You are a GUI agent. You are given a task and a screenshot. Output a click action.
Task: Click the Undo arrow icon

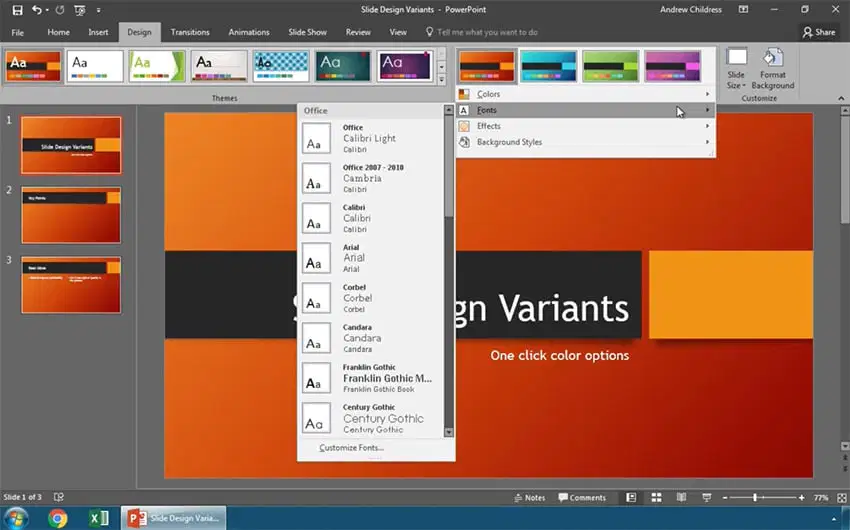36,10
